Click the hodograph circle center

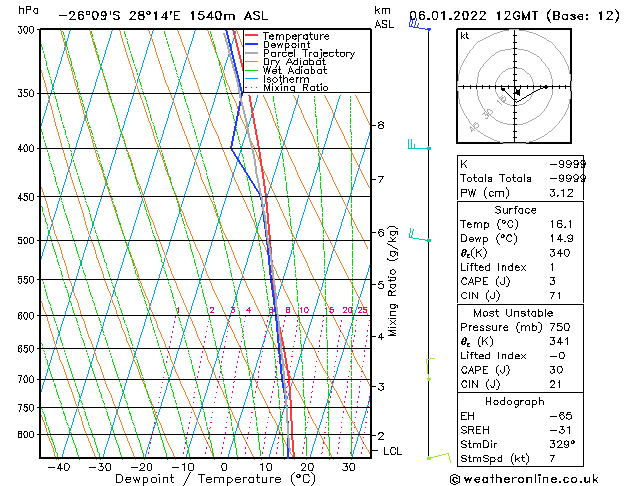tap(517, 90)
